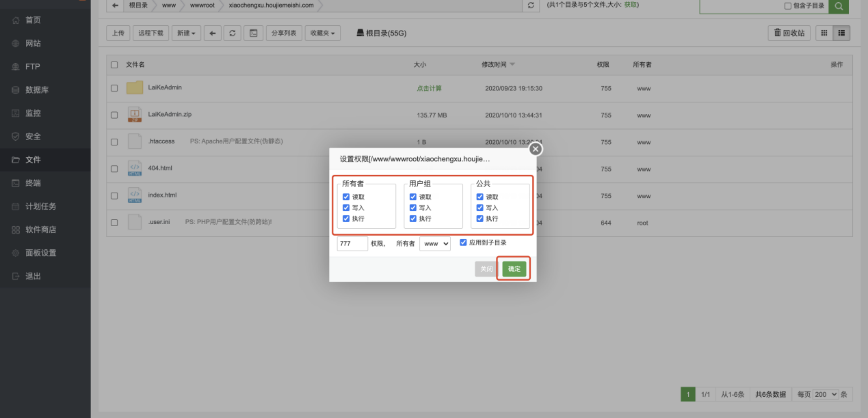868x418 pixels.
Task: Uncheck 公共 执行 permission
Action: tap(480, 218)
